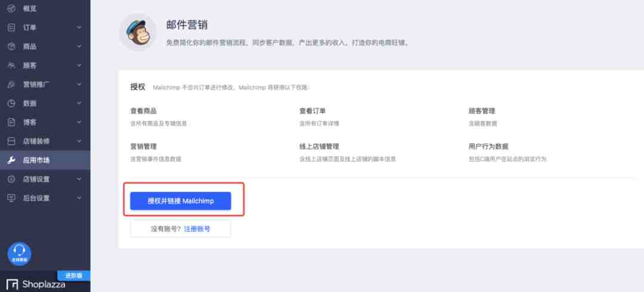Open the customer support headset button
The height and width of the screenshot is (292, 644).
coord(19,254)
